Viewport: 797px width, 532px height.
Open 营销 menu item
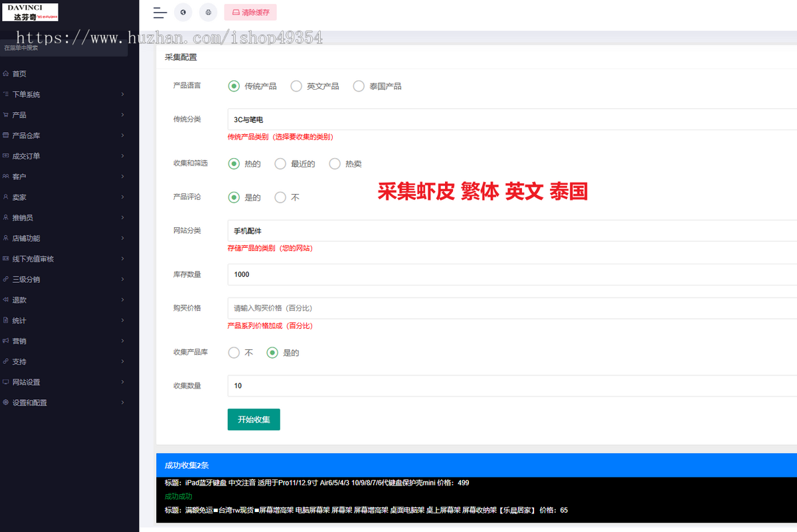pos(64,341)
